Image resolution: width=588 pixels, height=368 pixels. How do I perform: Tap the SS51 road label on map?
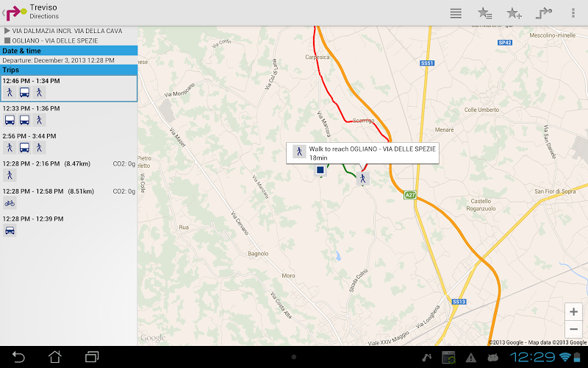(427, 63)
